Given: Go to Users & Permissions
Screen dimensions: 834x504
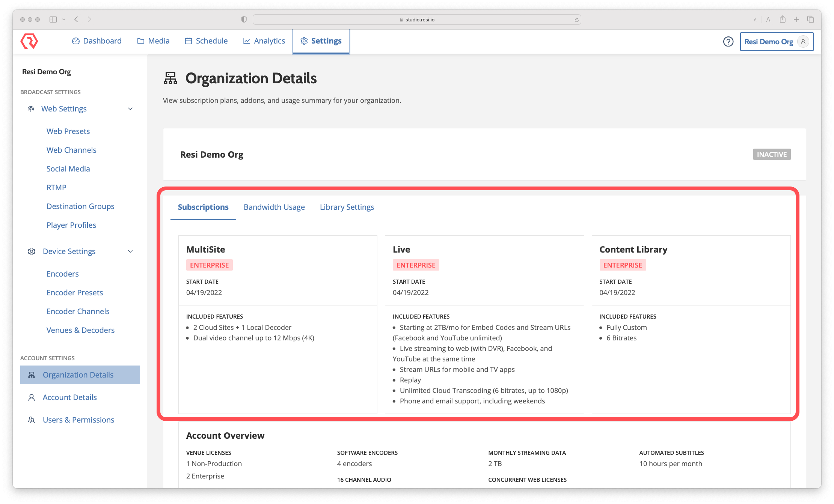Looking at the screenshot, I should tap(78, 420).
